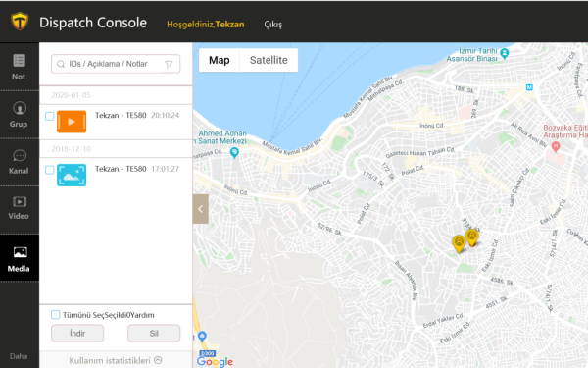Collapse the media panel with arrow handle
588x368 pixels.
click(201, 209)
